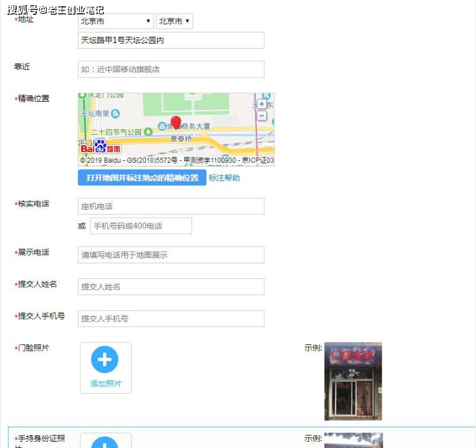The width and height of the screenshot is (476, 448).
Task: Click the 提交人姓名 input field
Action: [171, 287]
